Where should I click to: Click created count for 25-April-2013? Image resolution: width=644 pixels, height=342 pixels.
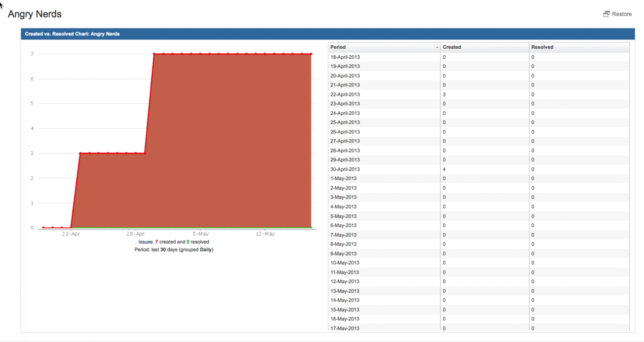pyautogui.click(x=444, y=123)
